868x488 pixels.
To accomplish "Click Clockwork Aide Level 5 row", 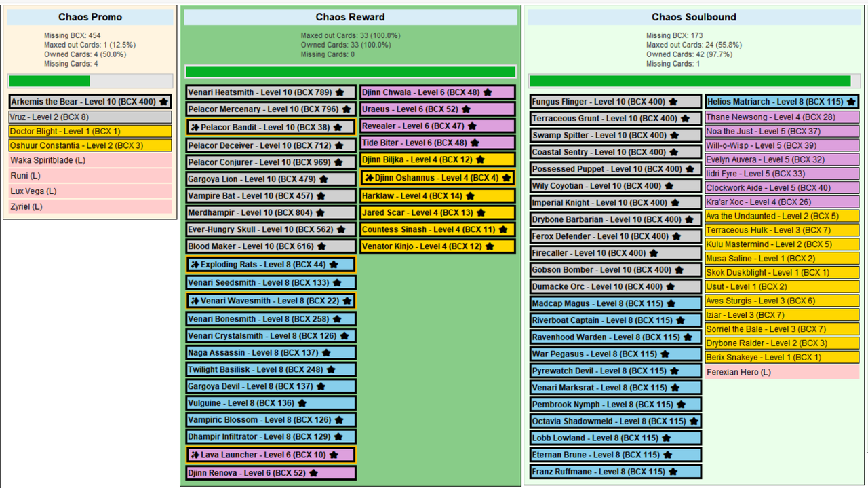I will (782, 188).
